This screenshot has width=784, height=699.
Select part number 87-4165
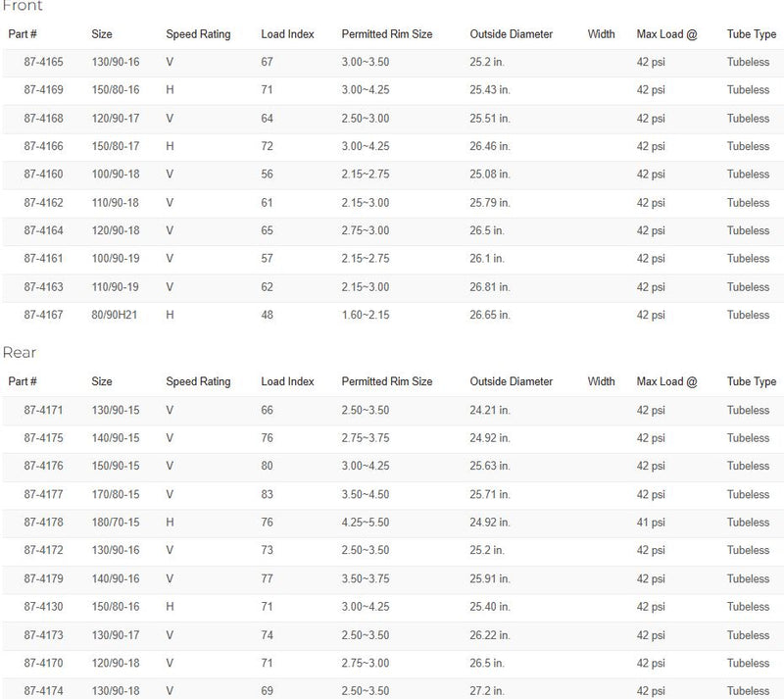(x=44, y=62)
